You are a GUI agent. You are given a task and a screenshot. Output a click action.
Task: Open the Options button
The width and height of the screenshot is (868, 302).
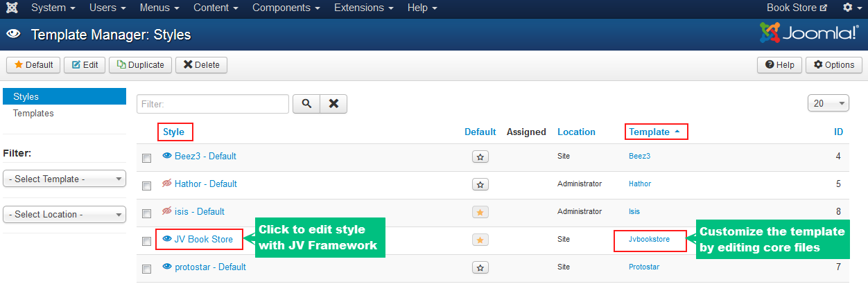(x=834, y=64)
